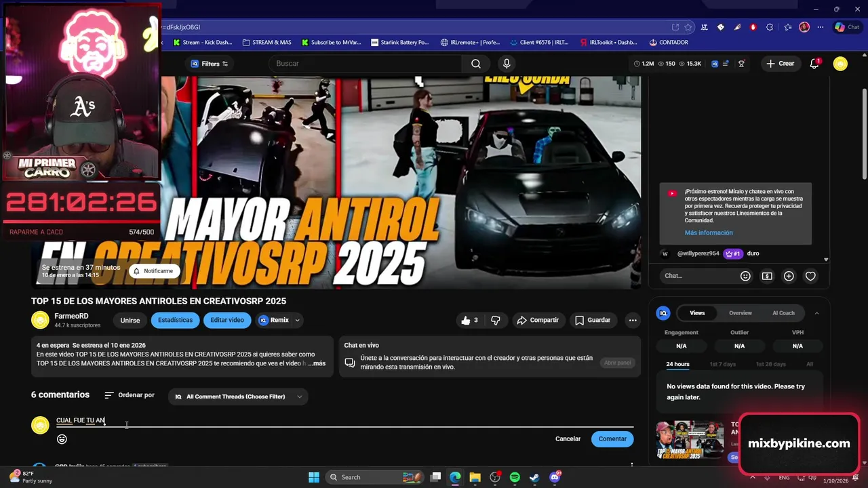Click the Editar video button
Viewport: 868px width, 488px height.
[x=227, y=321]
